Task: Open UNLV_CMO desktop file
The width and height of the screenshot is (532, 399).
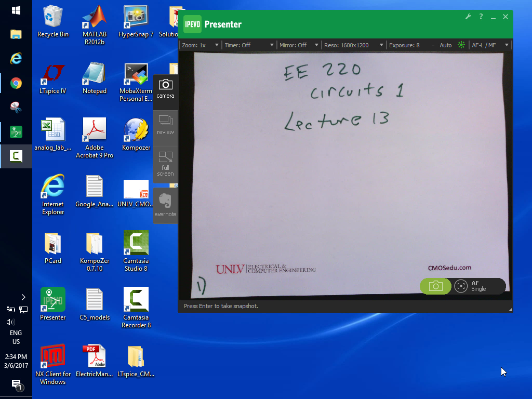Action: (136, 194)
